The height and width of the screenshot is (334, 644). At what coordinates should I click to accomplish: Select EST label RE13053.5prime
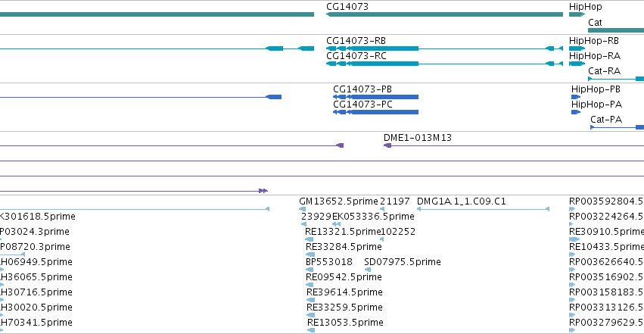tap(345, 323)
